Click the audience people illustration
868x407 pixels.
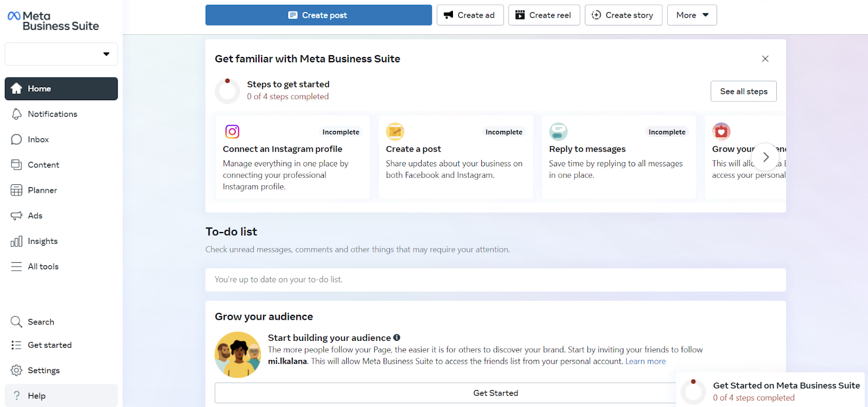click(238, 355)
